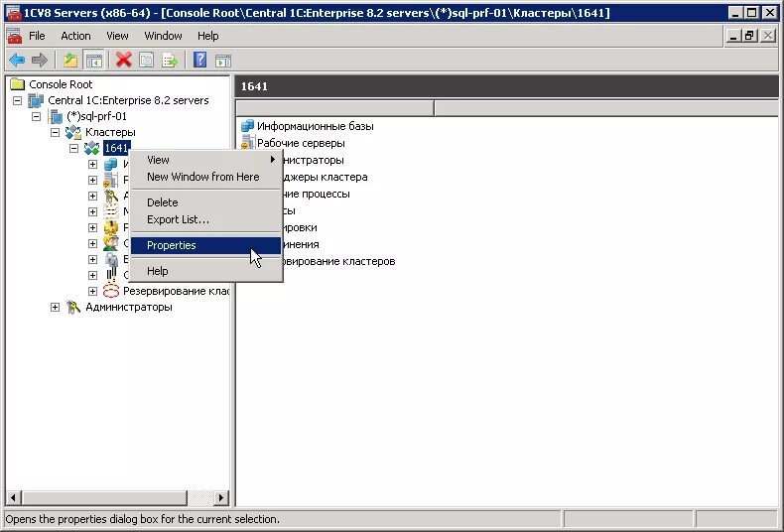Go up one level using folder icon

(x=70, y=61)
